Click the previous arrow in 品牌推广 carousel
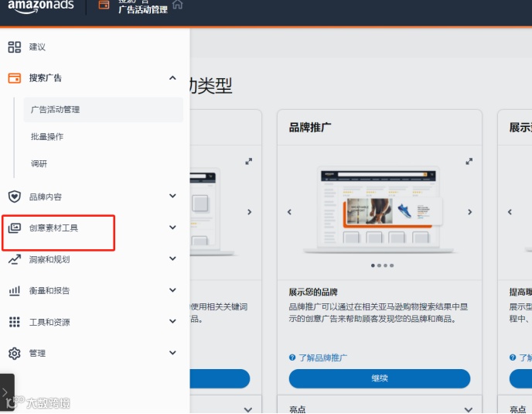This screenshot has width=532, height=414. pyautogui.click(x=289, y=212)
